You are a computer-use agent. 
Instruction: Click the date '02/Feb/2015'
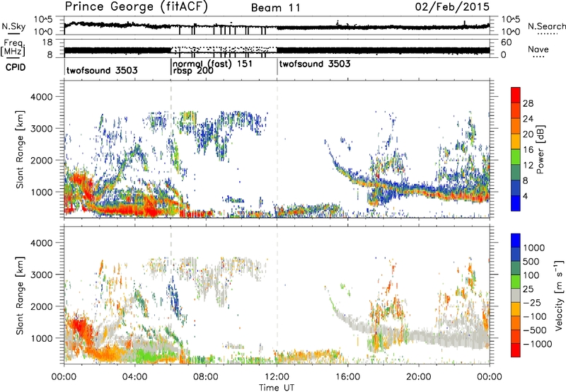452,6
